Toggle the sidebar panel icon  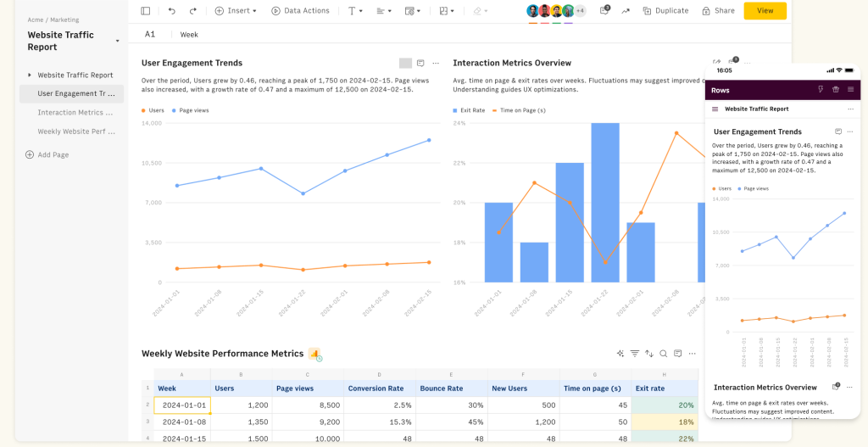(x=146, y=11)
